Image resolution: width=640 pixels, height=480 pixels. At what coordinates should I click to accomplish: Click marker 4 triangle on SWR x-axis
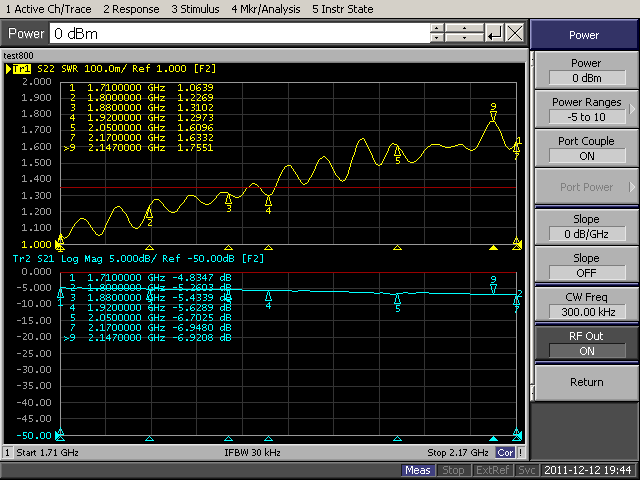pos(268,247)
